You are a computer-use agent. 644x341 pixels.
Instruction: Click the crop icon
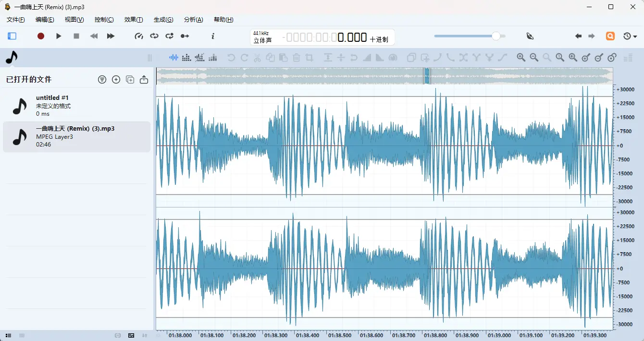tap(310, 58)
